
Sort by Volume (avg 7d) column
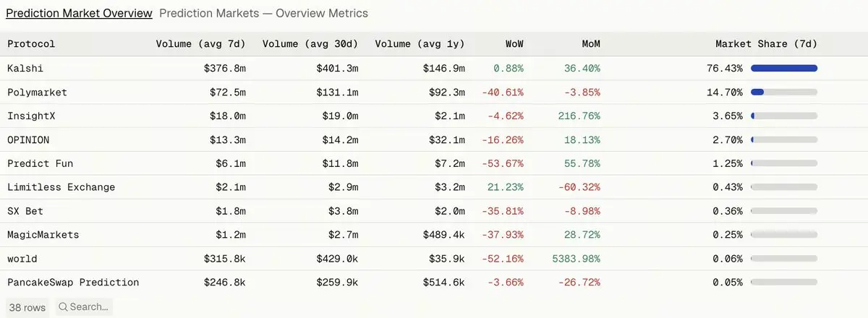point(200,44)
